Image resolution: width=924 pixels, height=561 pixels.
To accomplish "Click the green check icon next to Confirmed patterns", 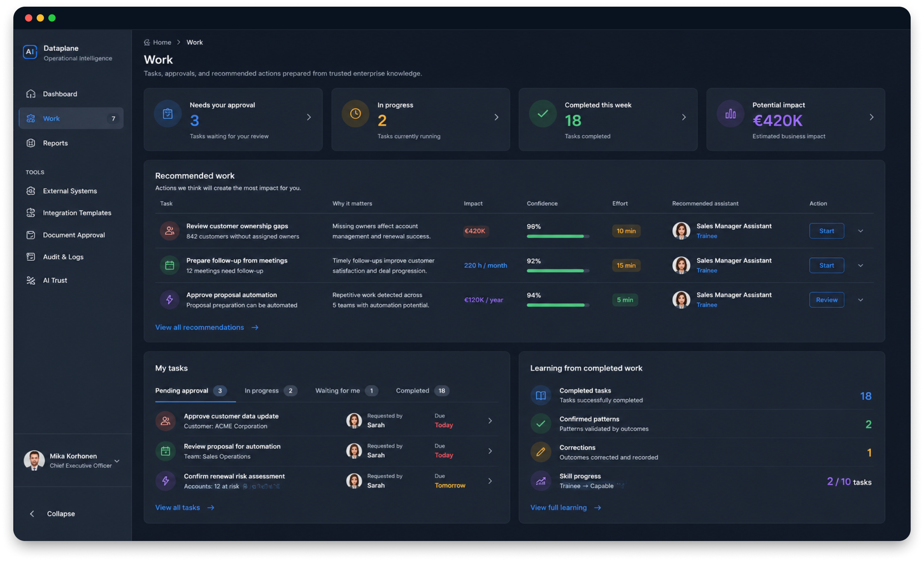I will coord(541,423).
